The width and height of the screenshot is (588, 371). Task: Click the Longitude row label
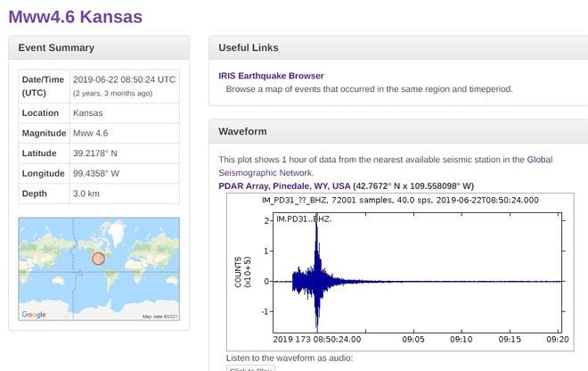tap(43, 174)
